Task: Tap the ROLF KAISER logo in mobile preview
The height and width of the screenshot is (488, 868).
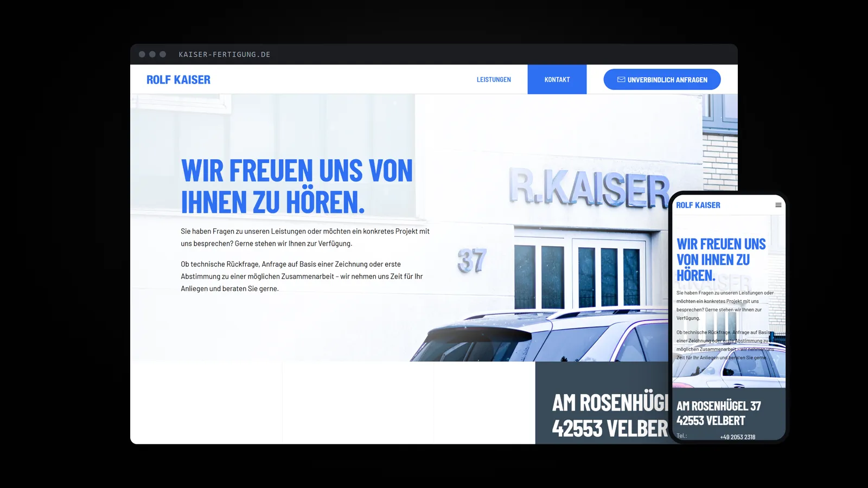Action: [698, 205]
